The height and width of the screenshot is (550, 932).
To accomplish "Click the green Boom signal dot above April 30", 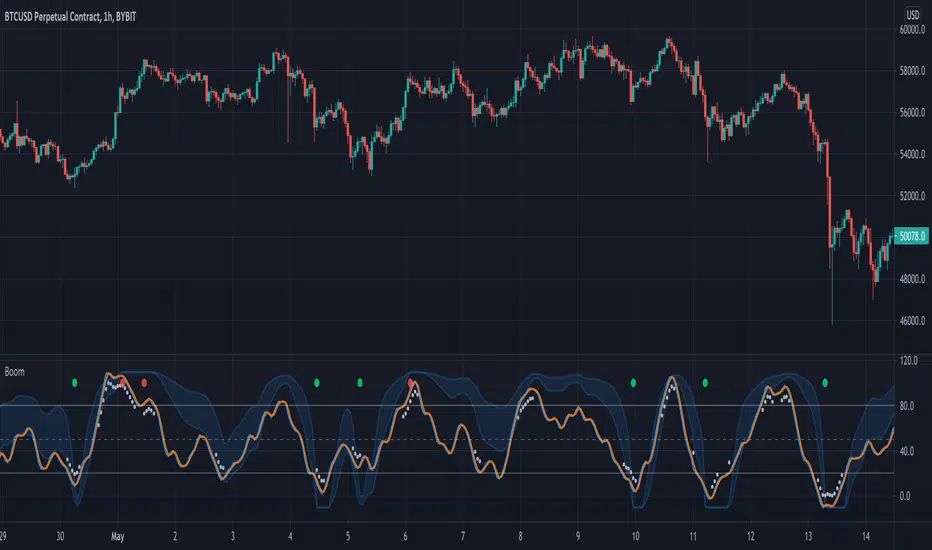I will 75,383.
